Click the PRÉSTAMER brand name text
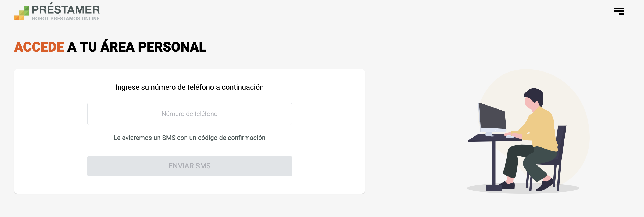Image resolution: width=644 pixels, height=217 pixels. [66, 9]
